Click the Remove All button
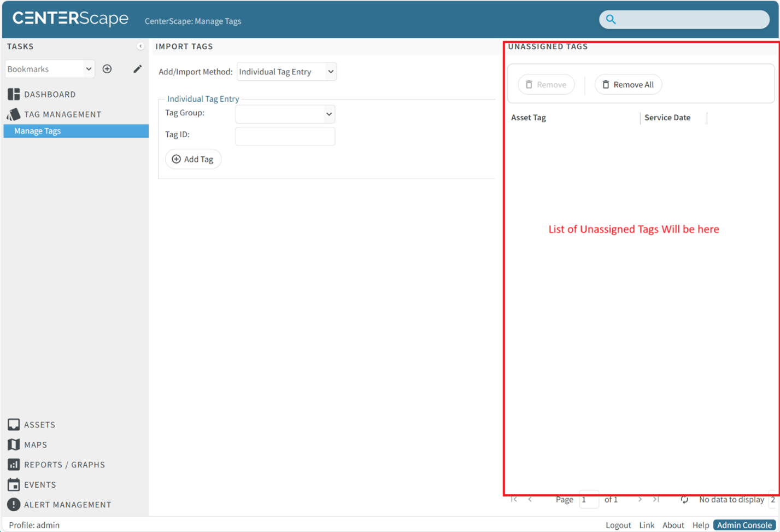The width and height of the screenshot is (780, 532). click(x=628, y=85)
